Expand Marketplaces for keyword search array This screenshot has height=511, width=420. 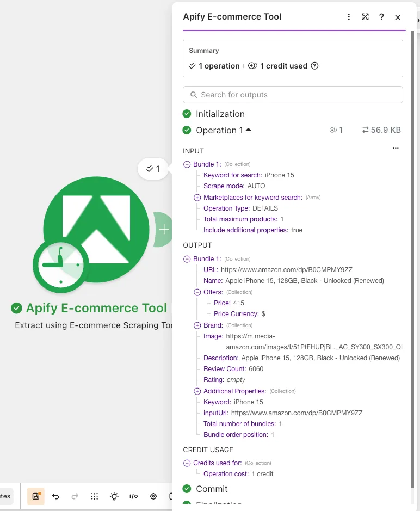click(197, 198)
